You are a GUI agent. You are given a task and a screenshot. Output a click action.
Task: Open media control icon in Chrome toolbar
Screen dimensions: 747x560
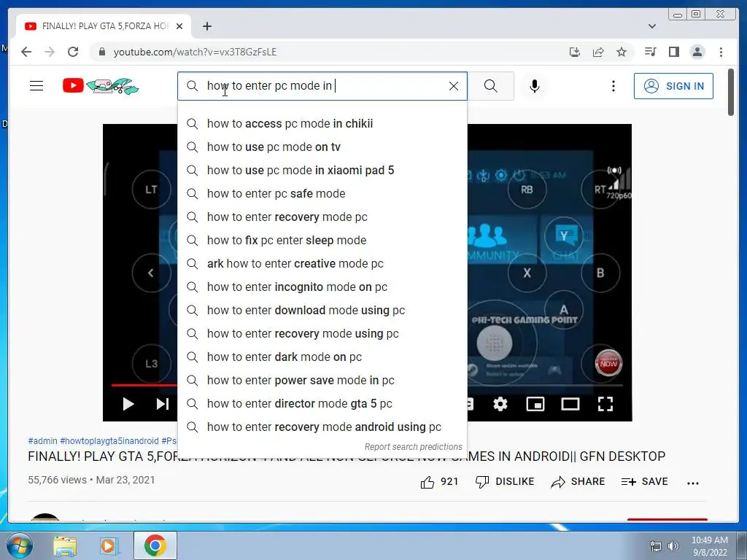click(x=650, y=52)
